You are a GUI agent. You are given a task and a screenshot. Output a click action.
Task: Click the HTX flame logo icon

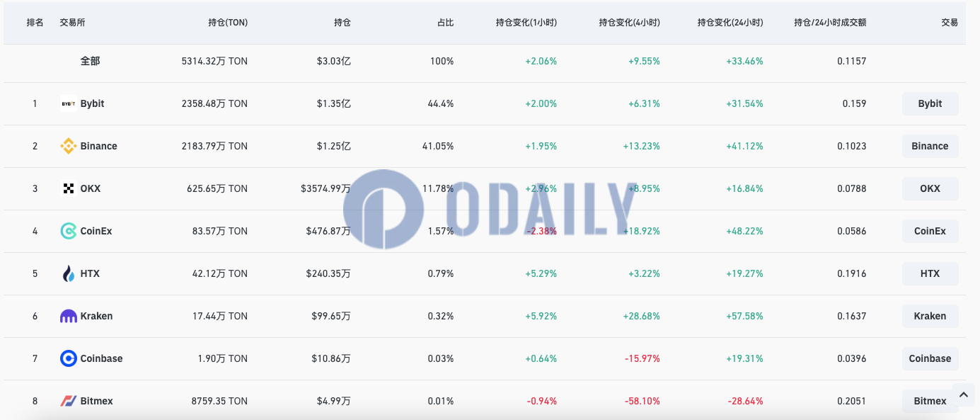(69, 273)
